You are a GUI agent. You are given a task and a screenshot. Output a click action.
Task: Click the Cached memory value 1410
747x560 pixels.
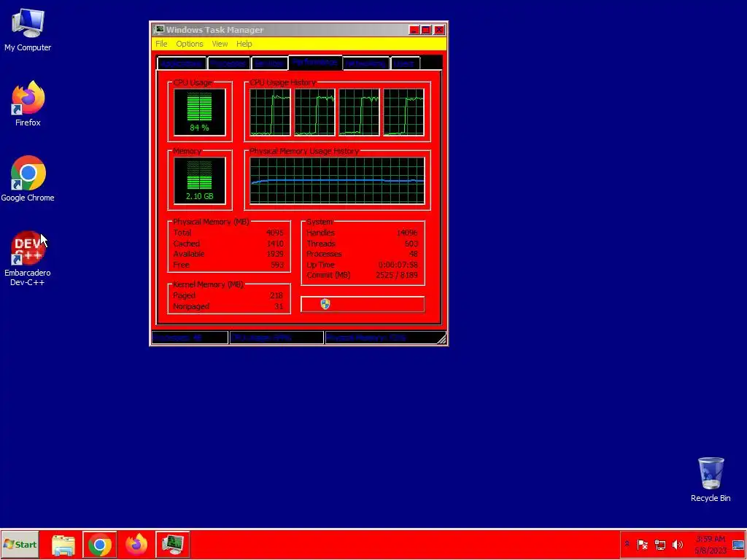click(275, 244)
